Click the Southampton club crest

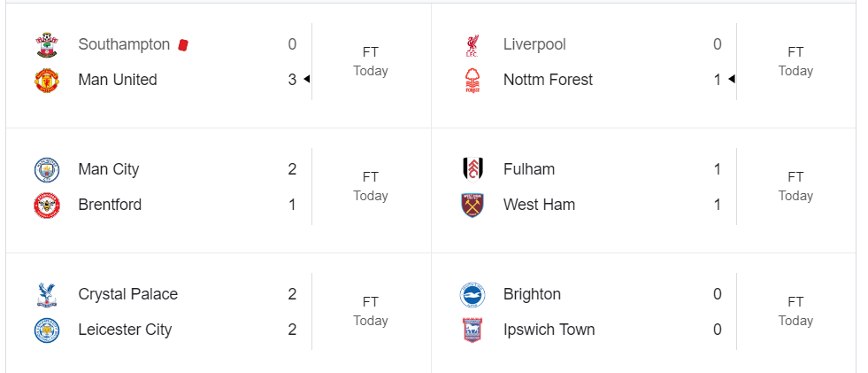click(x=46, y=44)
